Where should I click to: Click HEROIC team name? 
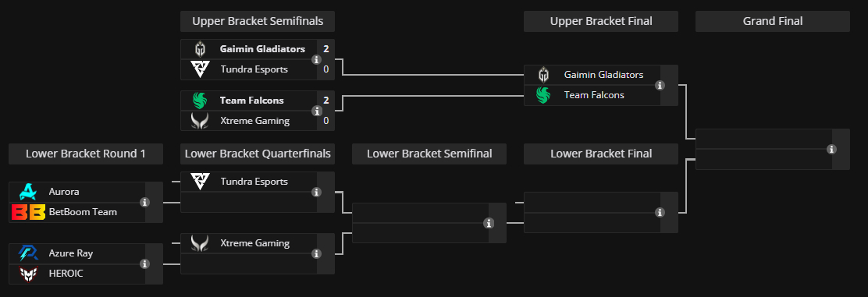point(66,273)
